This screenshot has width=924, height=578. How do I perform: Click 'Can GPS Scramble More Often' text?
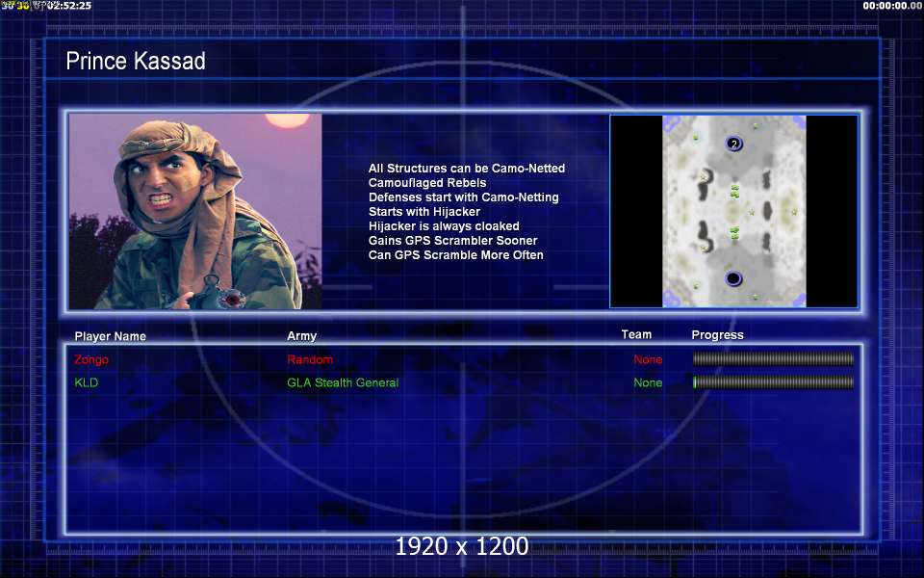tap(455, 254)
